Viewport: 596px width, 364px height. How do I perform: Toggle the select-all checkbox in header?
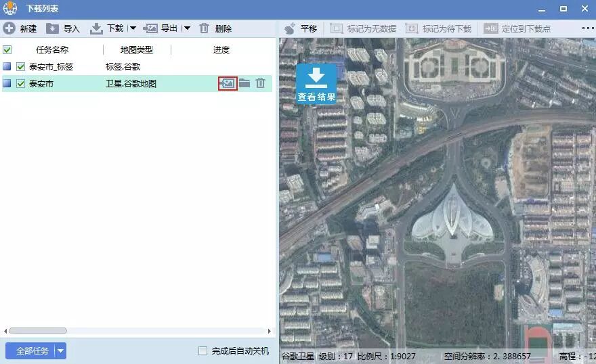7,49
